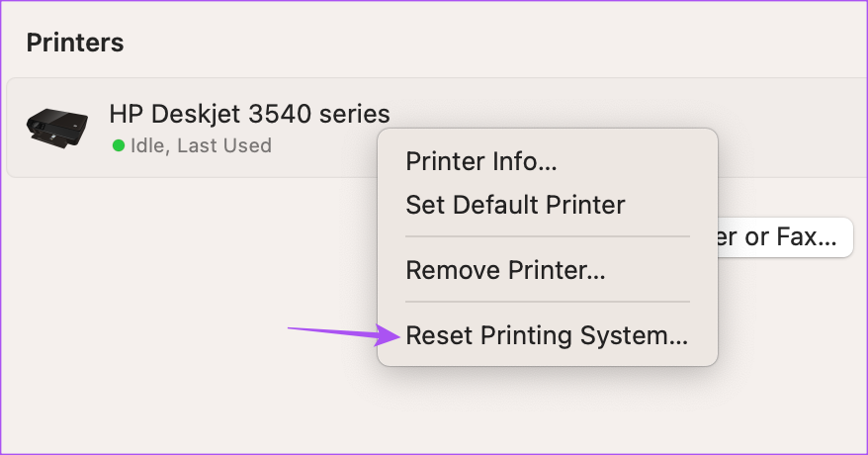Click the separator line above Remove Printer…
The height and width of the screenshot is (455, 868).
548,236
